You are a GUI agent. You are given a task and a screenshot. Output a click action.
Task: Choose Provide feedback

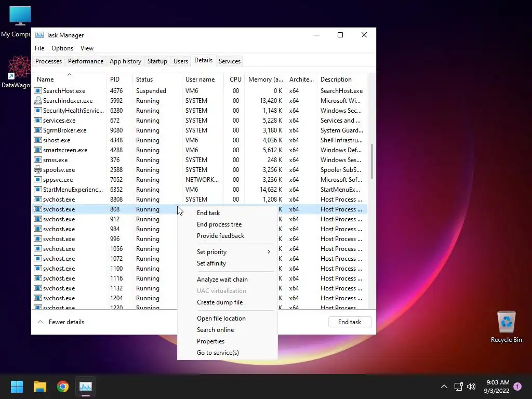(x=228, y=236)
